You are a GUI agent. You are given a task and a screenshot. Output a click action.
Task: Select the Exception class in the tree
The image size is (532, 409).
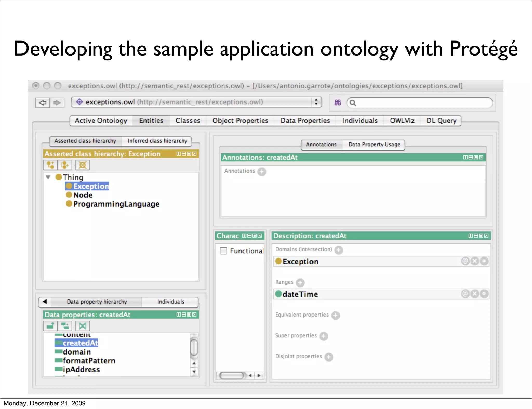[87, 186]
